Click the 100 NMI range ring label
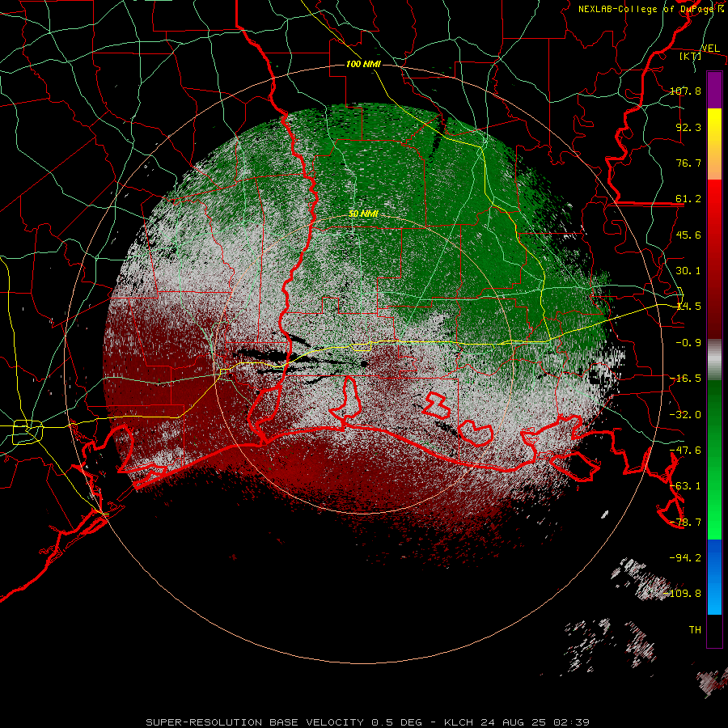The width and height of the screenshot is (728, 728). pyautogui.click(x=363, y=64)
